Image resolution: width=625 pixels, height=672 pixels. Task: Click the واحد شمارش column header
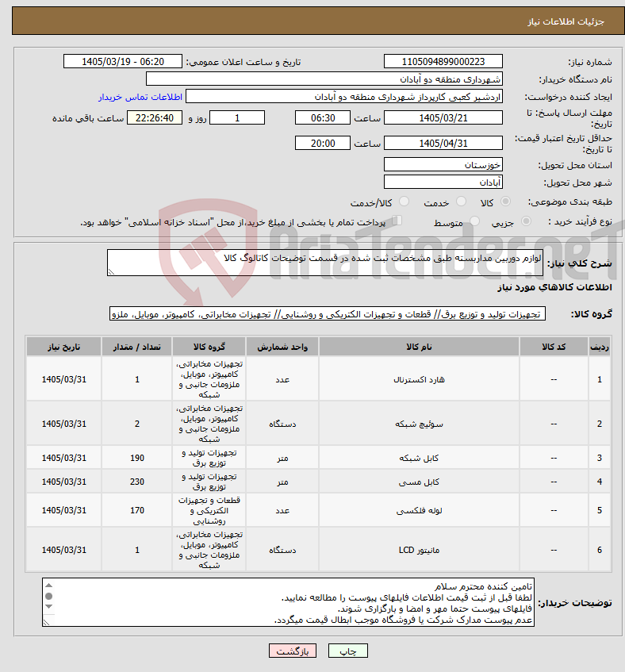pyautogui.click(x=282, y=347)
